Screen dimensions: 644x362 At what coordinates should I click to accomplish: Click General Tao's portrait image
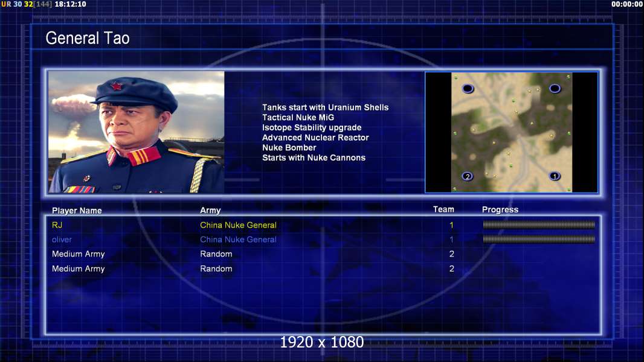coord(137,132)
